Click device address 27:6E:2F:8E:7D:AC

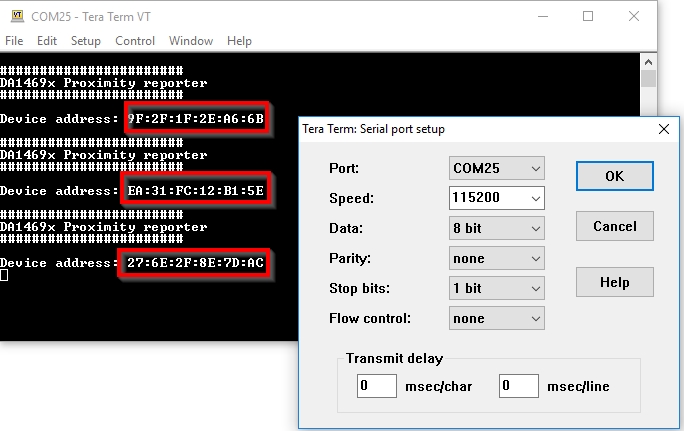[x=195, y=262]
